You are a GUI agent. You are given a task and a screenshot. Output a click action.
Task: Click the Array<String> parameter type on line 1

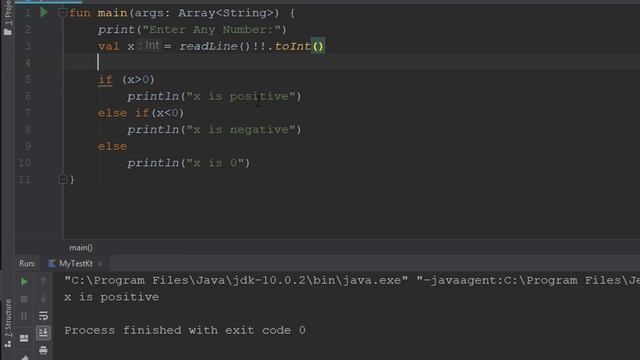coord(226,13)
